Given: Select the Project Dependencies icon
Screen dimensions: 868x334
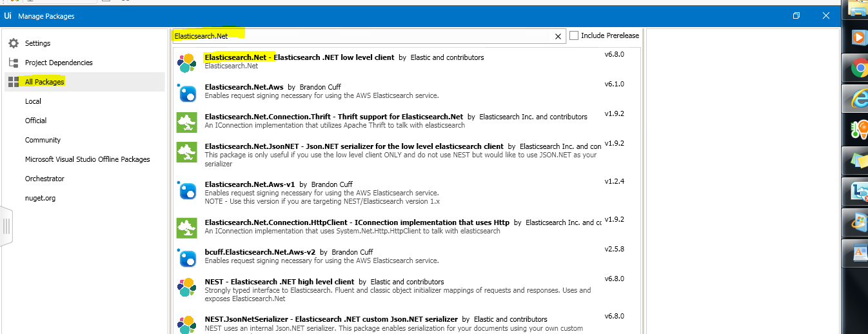Looking at the screenshot, I should tap(14, 63).
